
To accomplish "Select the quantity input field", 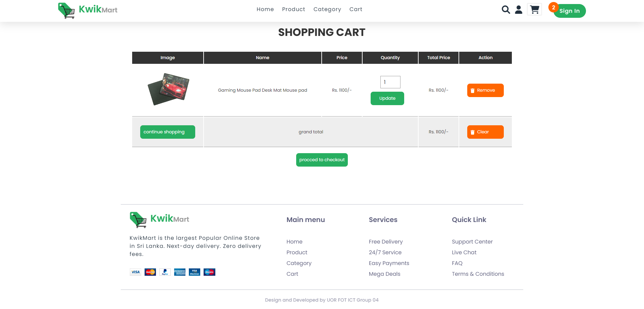I will click(x=390, y=82).
